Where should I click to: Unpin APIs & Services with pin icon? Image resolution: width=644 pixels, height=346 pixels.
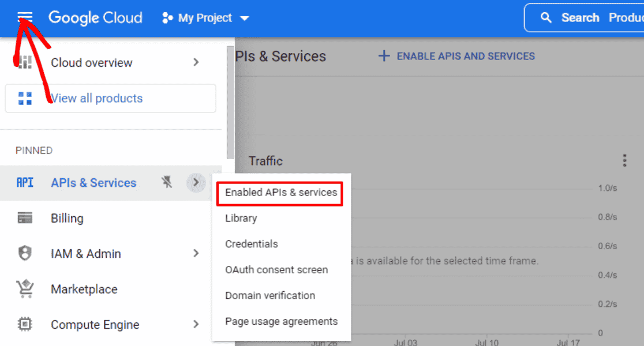coord(167,182)
